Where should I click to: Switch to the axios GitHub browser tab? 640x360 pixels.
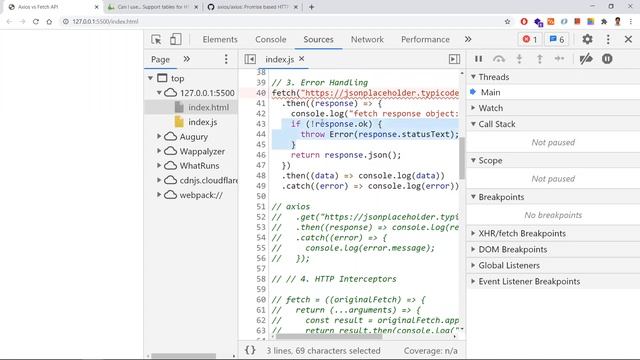252,7
